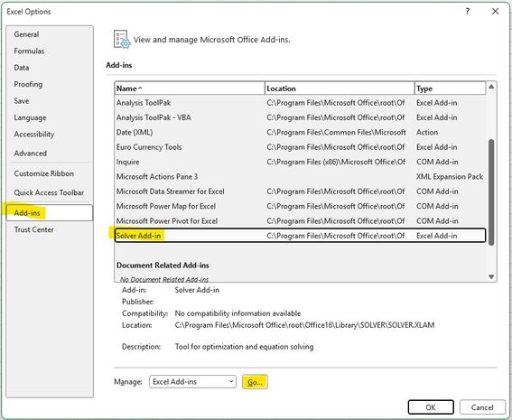The width and height of the screenshot is (512, 420).
Task: Select the Inquire add-in row
Action: click(x=300, y=162)
